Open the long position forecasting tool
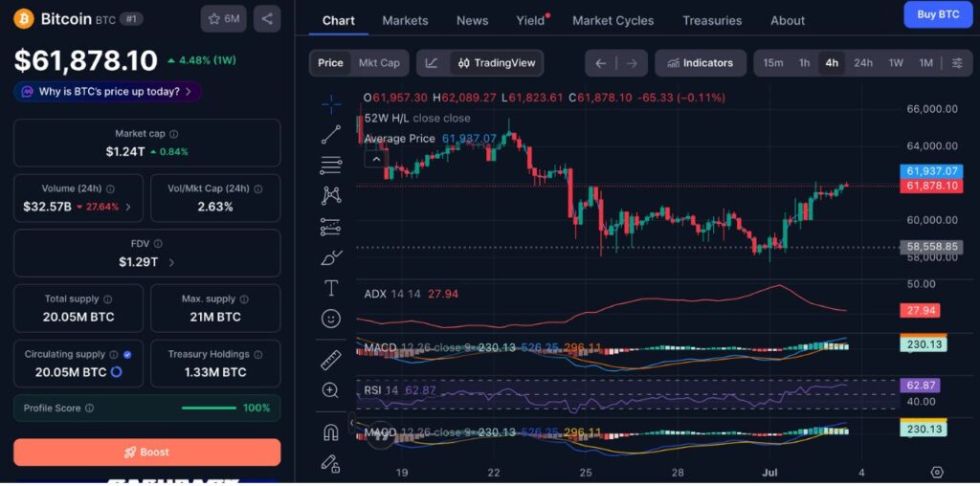 pos(330,226)
